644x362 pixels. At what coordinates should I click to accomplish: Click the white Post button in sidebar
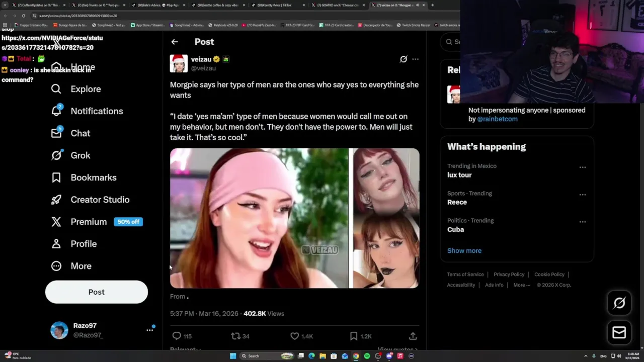[97, 292]
